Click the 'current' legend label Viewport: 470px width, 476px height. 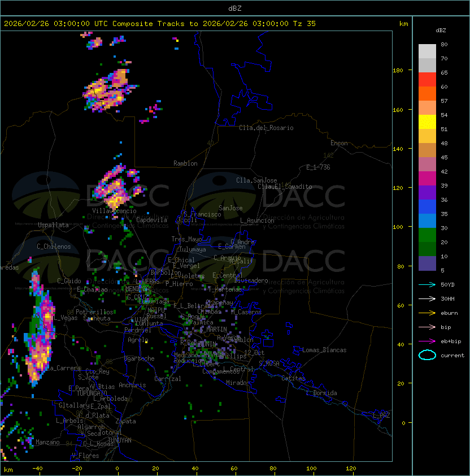pos(452,356)
